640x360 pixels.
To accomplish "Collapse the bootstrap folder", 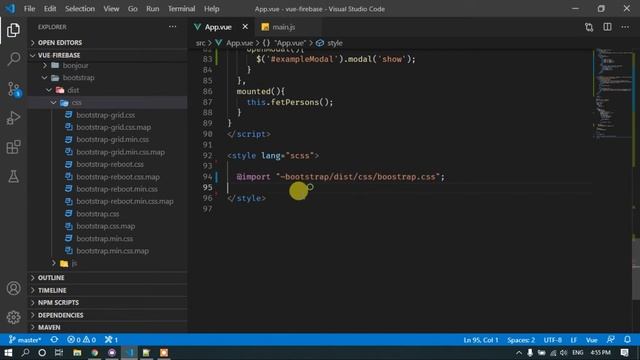I will pyautogui.click(x=108, y=78).
